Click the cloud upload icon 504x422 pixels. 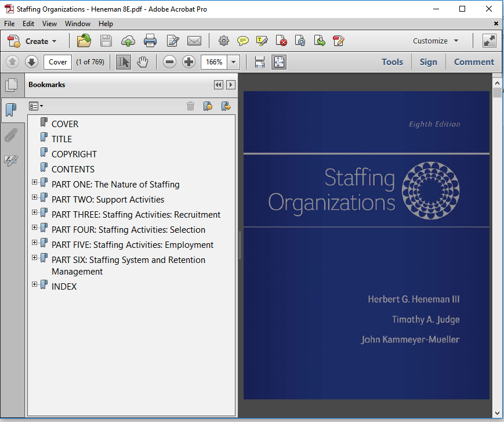(x=128, y=41)
